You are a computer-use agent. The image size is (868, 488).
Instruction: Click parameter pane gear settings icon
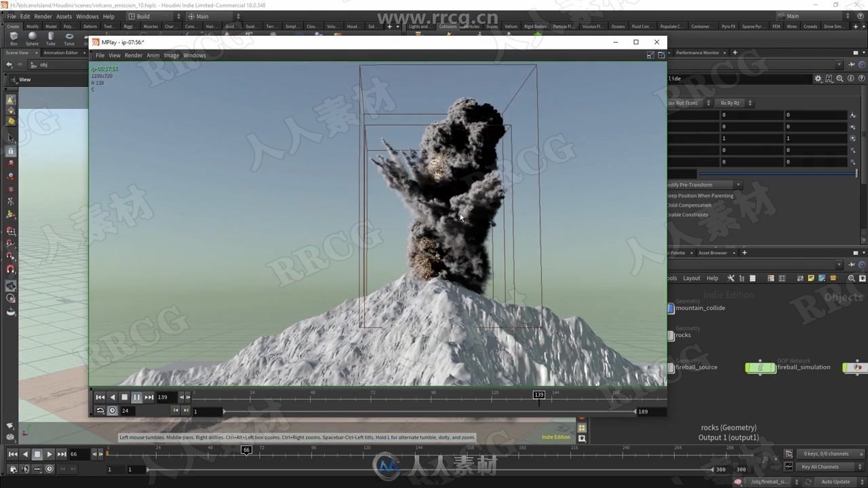tap(818, 79)
